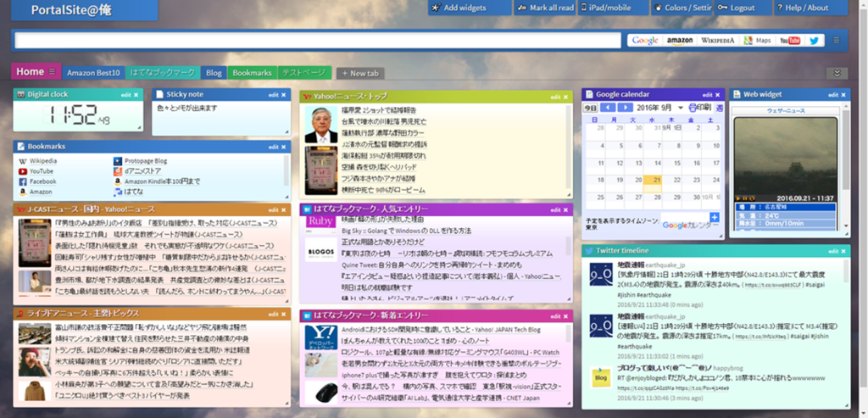This screenshot has width=868, height=418.
Task: Close the Google calendar widget
Action: tap(718, 95)
